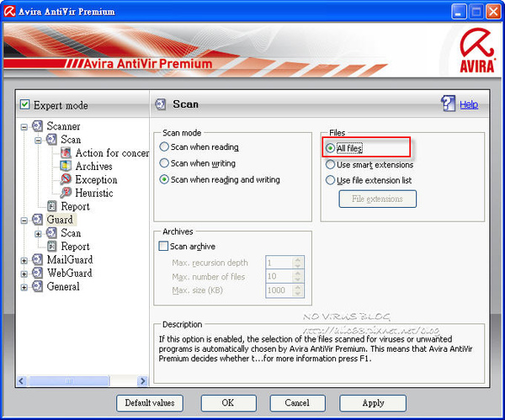Close the Avira AntiVir Premium window
Screen dimensions: 505x420
click(493, 12)
